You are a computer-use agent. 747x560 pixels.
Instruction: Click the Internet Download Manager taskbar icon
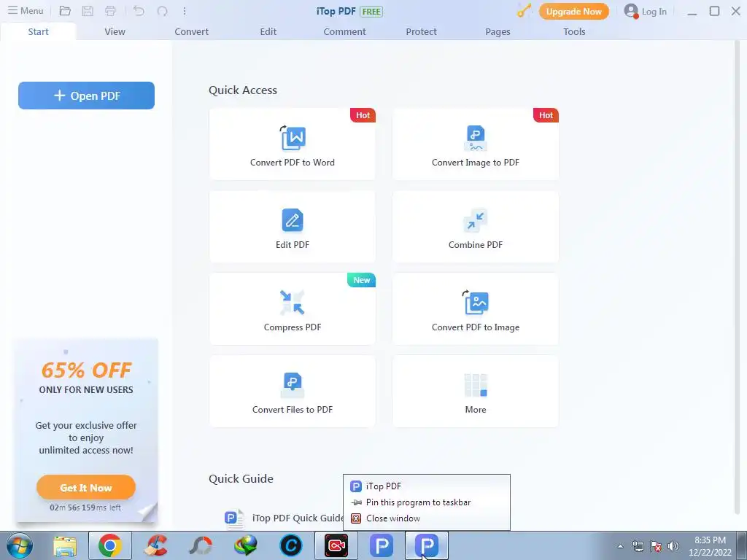click(246, 545)
